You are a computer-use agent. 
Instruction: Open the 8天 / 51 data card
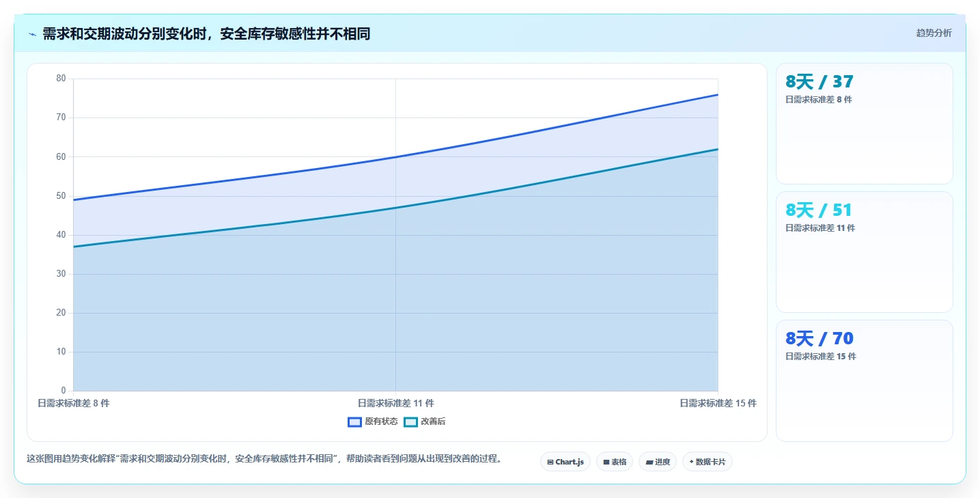coord(864,252)
